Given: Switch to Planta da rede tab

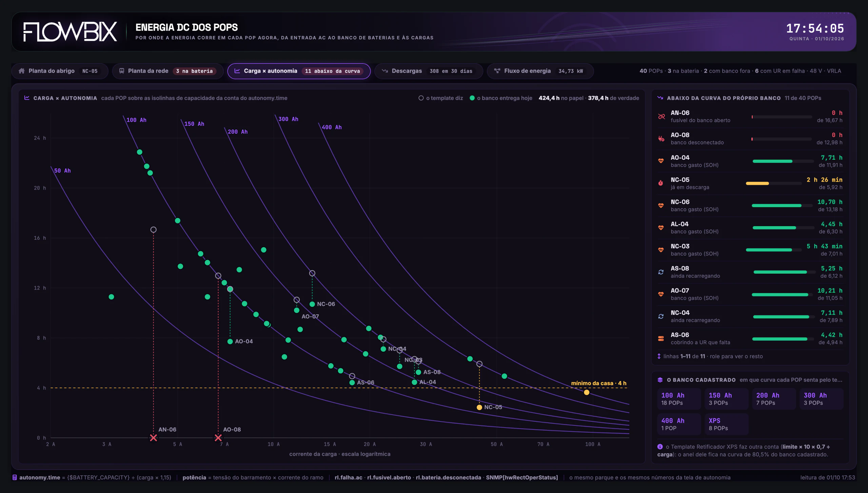Looking at the screenshot, I should pyautogui.click(x=167, y=71).
